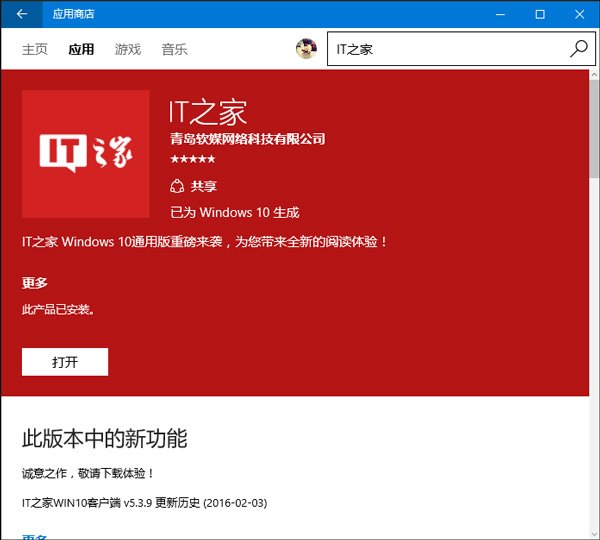Click the 打开 button
The height and width of the screenshot is (540, 600).
point(65,362)
